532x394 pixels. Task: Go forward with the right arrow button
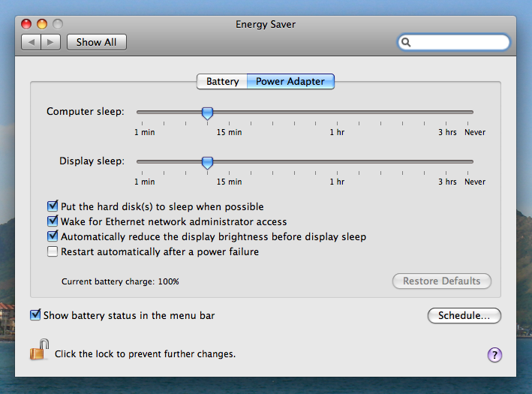51,42
